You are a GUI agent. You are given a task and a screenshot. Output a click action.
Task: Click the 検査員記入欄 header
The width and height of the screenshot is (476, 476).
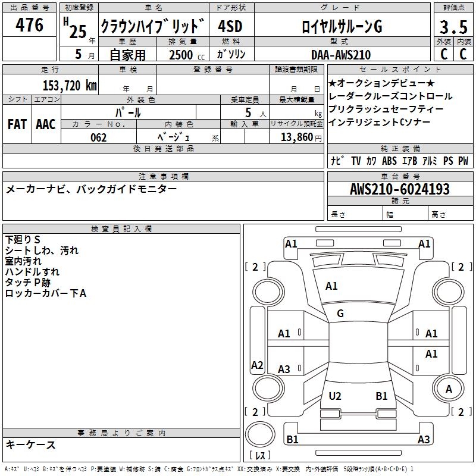point(121,229)
